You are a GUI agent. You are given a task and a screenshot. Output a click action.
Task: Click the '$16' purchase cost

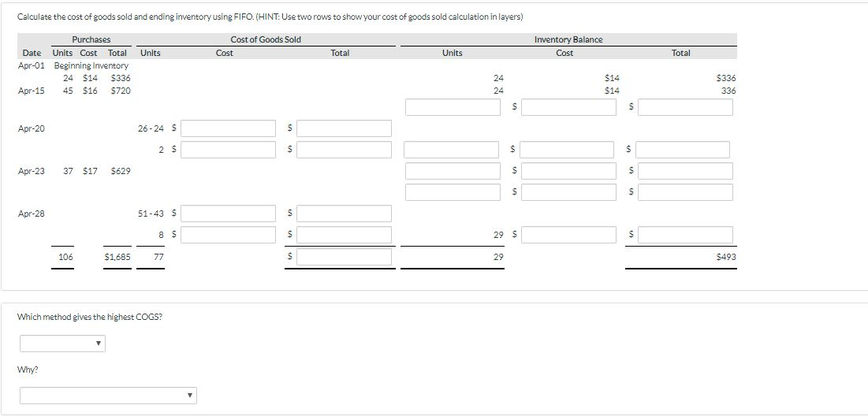coord(90,91)
